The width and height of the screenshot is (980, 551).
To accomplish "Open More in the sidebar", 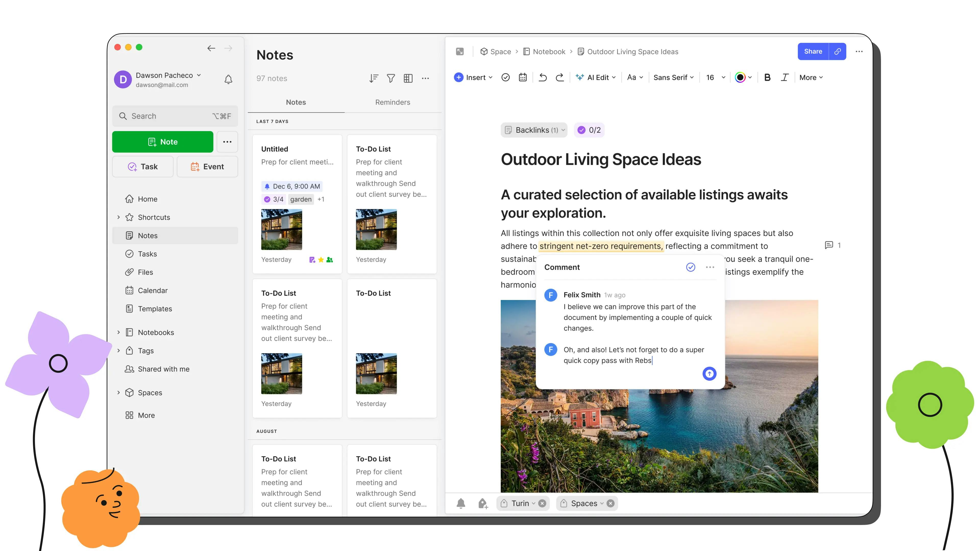I will 175,415.
